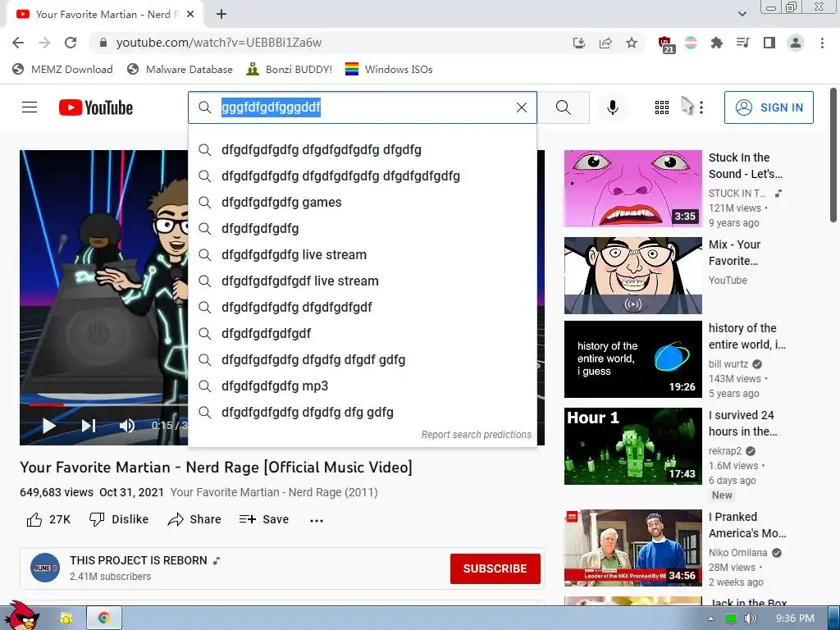The height and width of the screenshot is (630, 840).
Task: Go to YouTube home via logo
Action: coord(96,107)
